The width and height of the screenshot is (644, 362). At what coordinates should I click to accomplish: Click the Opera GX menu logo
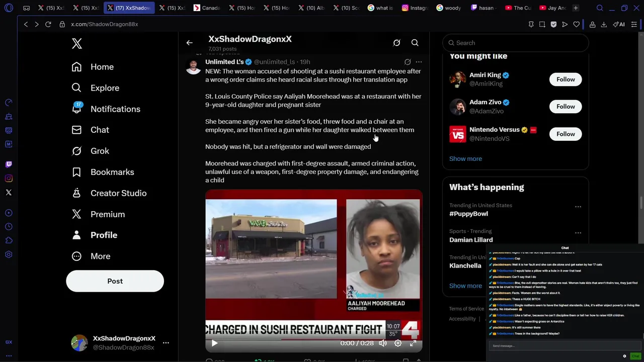coord(9,8)
